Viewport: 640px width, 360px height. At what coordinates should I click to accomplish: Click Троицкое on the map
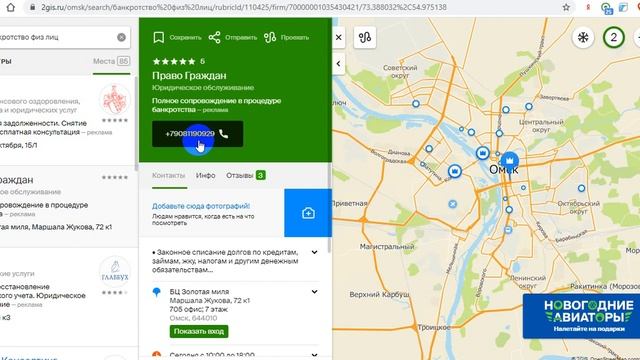pos(433,327)
